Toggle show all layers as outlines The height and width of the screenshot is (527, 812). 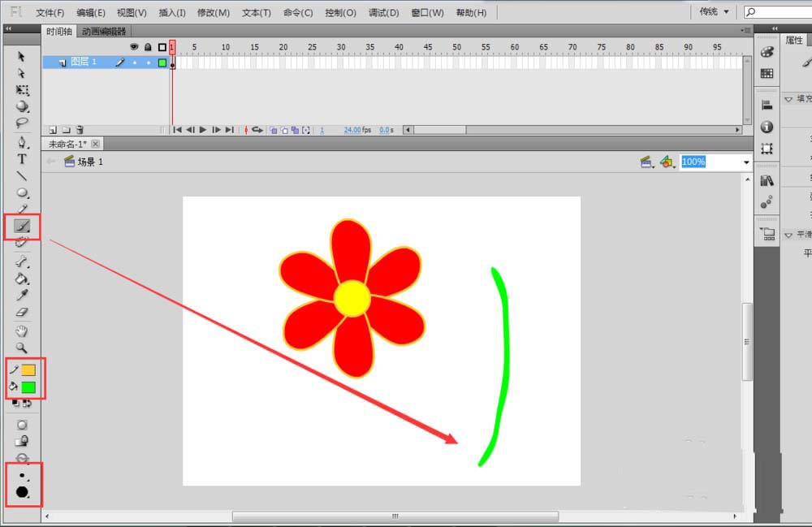pos(162,48)
